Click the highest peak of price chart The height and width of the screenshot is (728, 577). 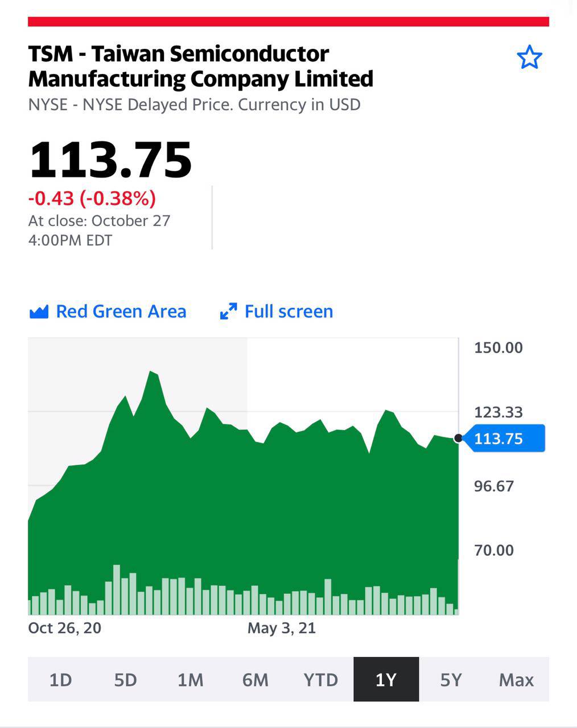(151, 373)
